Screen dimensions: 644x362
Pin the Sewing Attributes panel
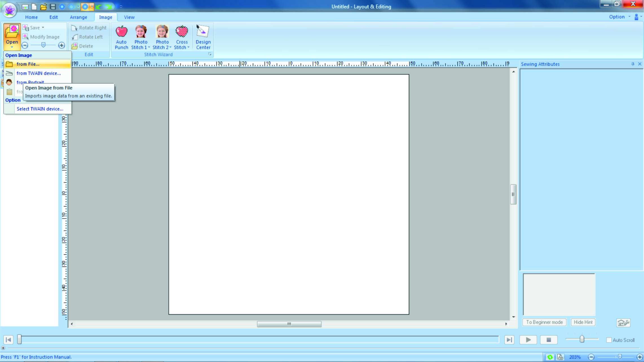point(632,64)
